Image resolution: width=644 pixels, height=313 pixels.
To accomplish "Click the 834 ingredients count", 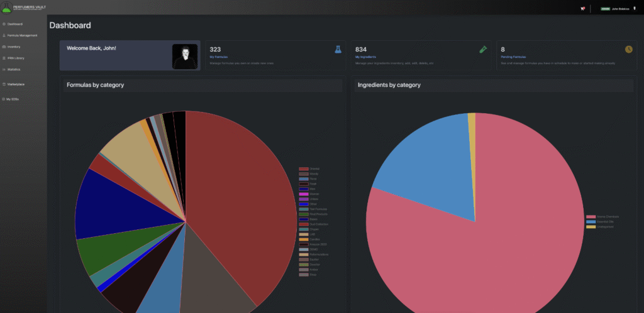I will tap(361, 49).
